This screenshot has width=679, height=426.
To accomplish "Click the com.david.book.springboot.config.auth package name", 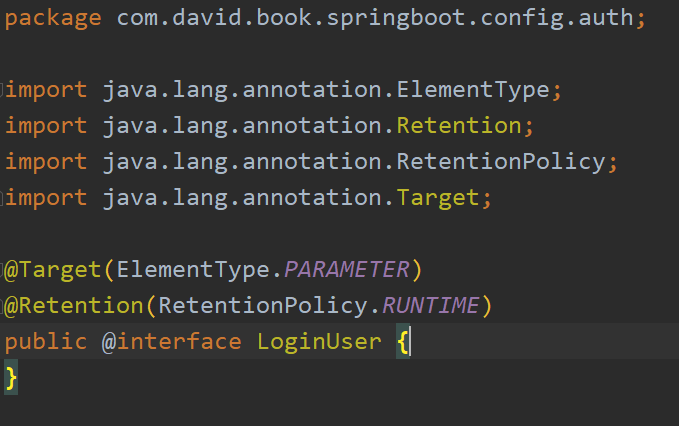I will (375, 19).
